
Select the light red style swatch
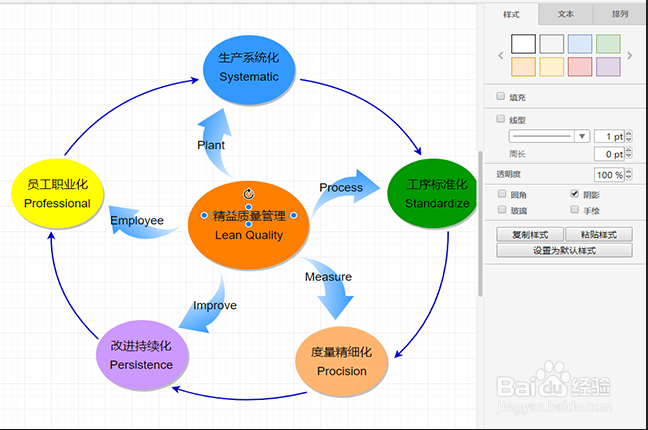(580, 67)
